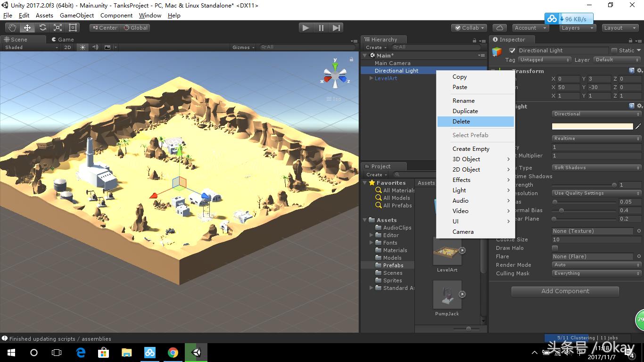644x362 pixels.
Task: Click the Add Component button
Action: 564,291
